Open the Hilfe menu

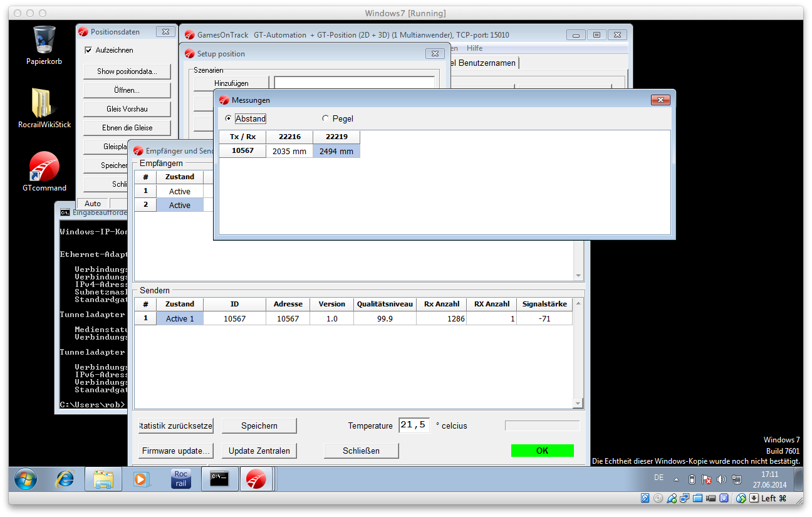tap(474, 48)
